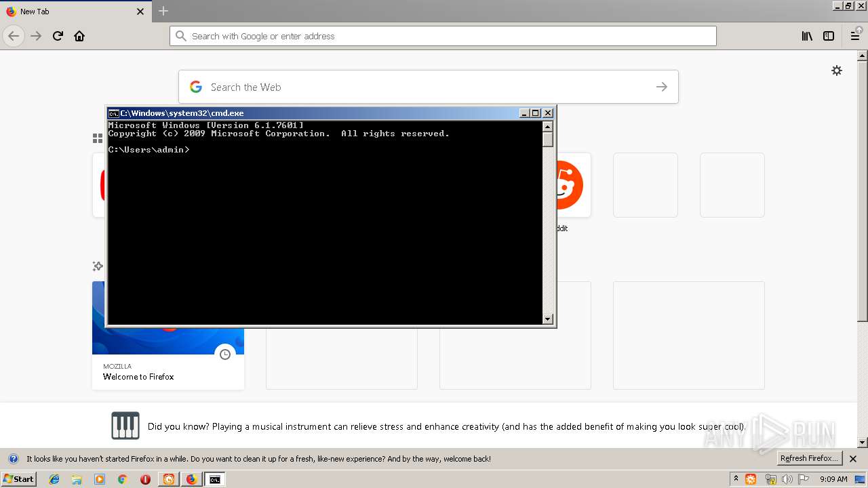Viewport: 868px width, 488px height.
Task: Click Firefox page scrollbar down arrow
Action: 863,443
